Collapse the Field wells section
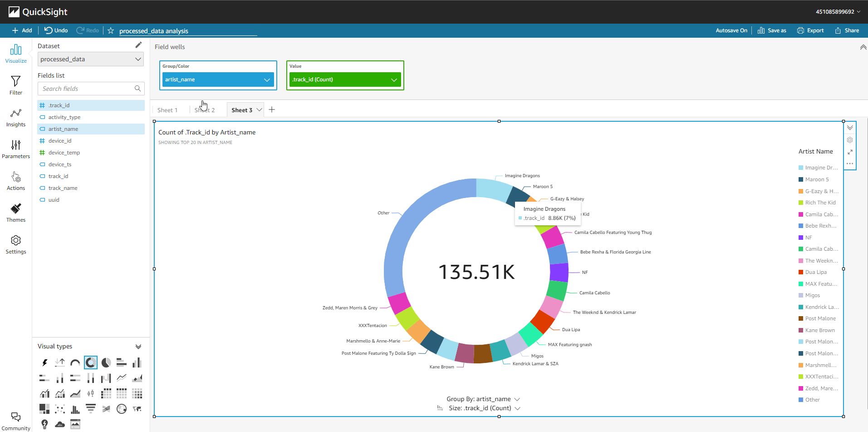The width and height of the screenshot is (868, 432). coord(863,47)
